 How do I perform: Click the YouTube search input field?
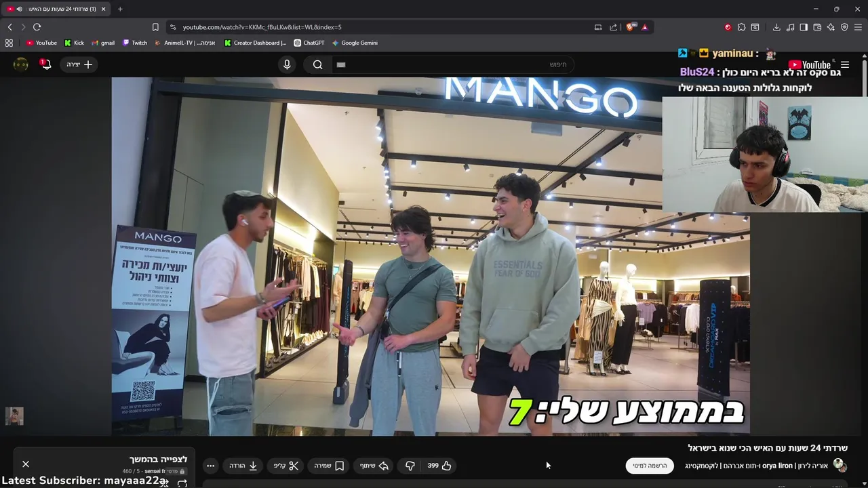click(453, 64)
